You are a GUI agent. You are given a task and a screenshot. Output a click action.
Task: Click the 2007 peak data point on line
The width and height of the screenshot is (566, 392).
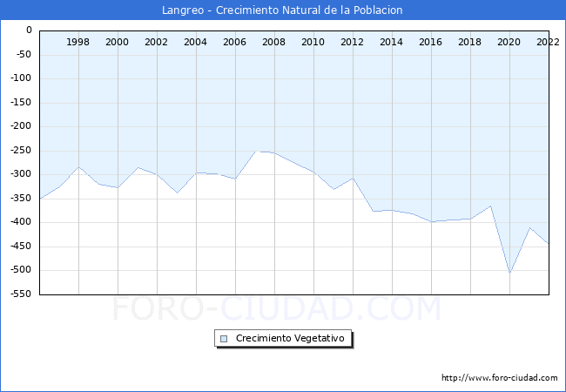[255, 152]
